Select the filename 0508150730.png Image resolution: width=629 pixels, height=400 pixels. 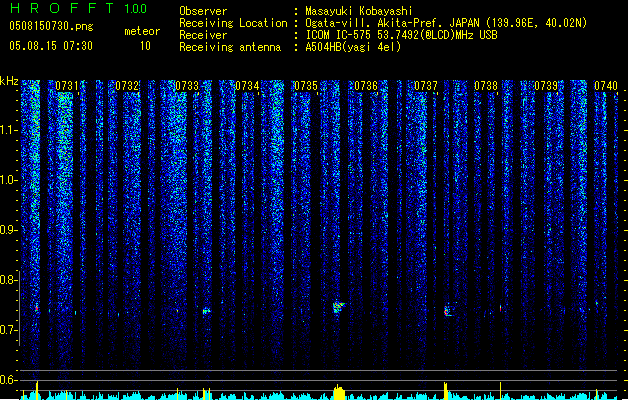tap(51, 26)
